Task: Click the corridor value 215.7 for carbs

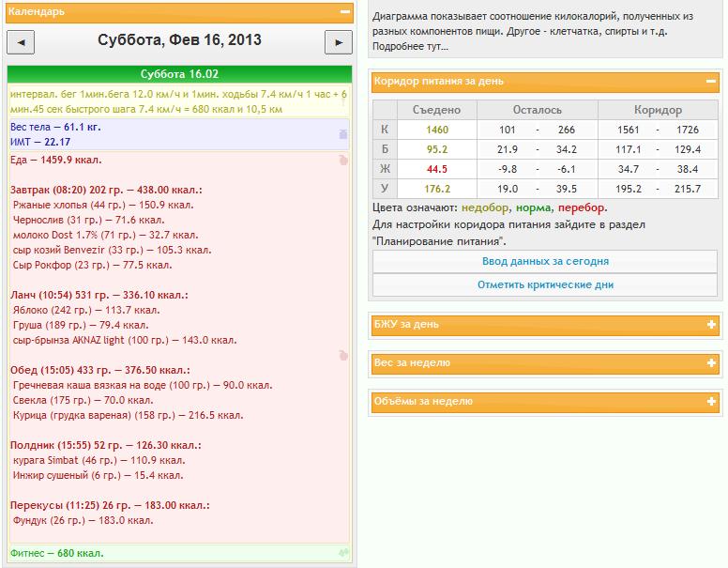Action: 687,189
